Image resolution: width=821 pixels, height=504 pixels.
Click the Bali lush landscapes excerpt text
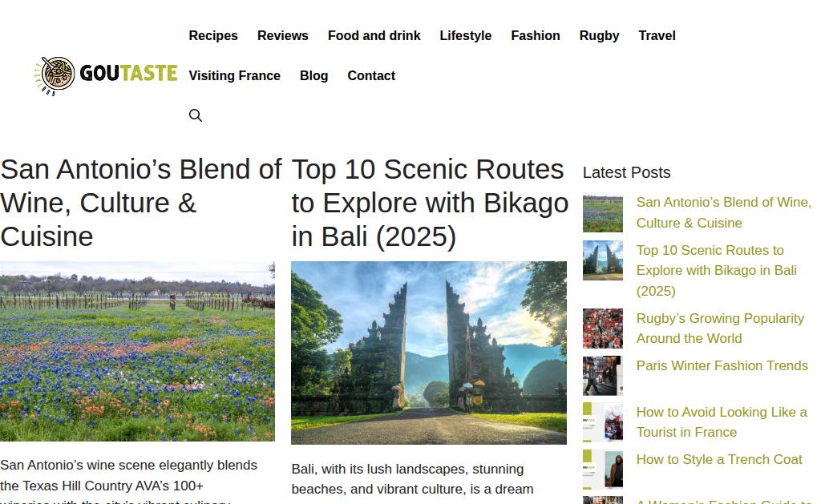tap(413, 479)
